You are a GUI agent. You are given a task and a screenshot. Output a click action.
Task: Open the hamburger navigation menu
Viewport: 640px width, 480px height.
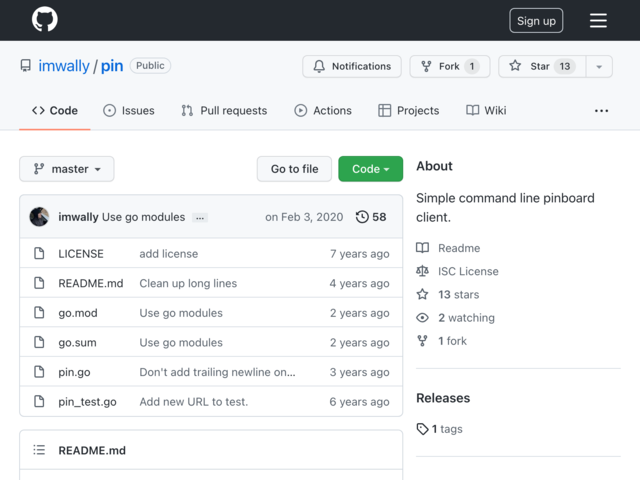[x=598, y=20]
